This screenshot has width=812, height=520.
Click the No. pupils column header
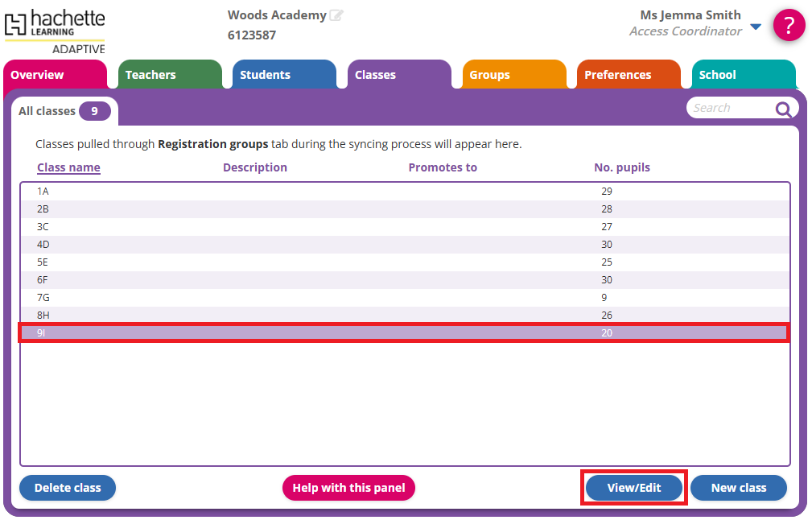[x=621, y=167]
